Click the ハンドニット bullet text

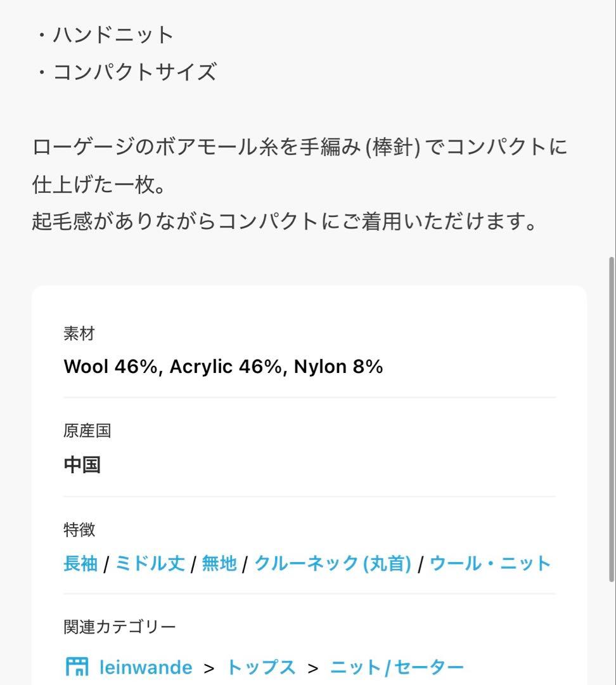tap(113, 35)
